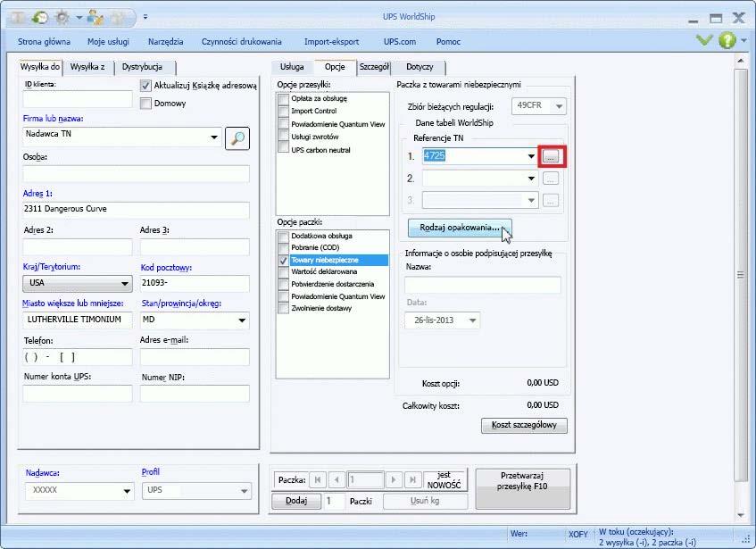The width and height of the screenshot is (756, 549).
Task: Go to next package arrow
Action: click(x=394, y=480)
